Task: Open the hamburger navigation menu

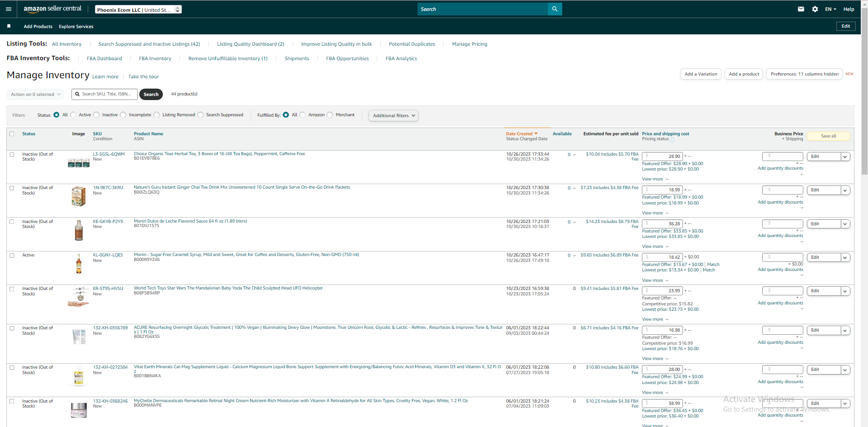Action: click(8, 9)
